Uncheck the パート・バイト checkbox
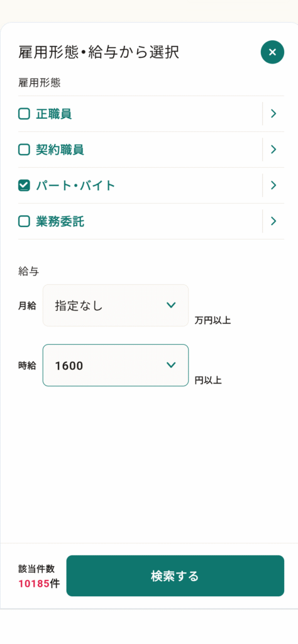Screen dimensions: 298x644 (x=25, y=186)
